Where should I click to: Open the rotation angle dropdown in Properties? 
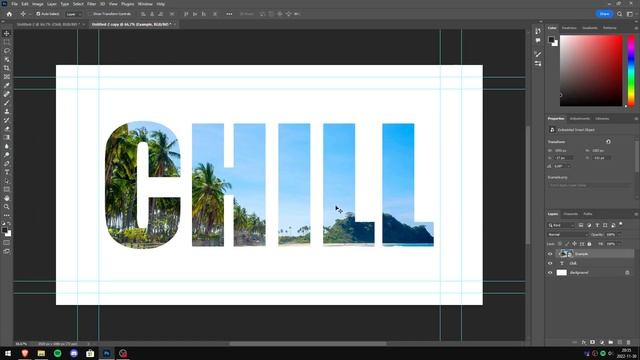569,166
